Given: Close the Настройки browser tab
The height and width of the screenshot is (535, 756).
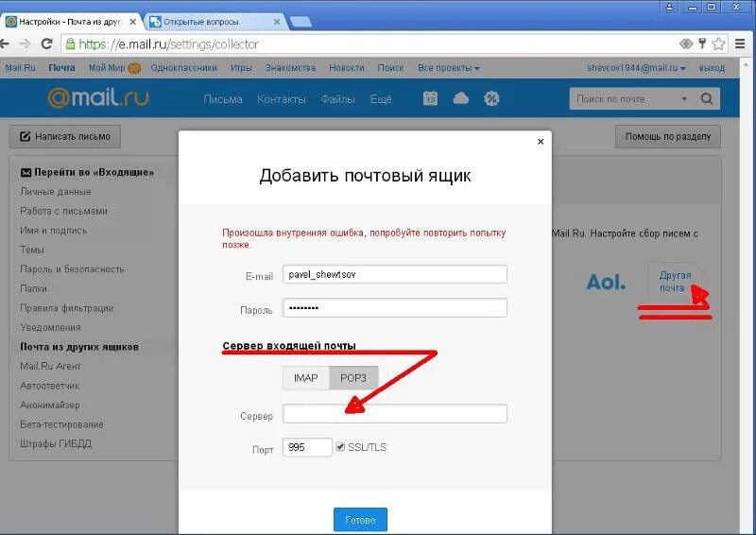Looking at the screenshot, I should tap(133, 22).
